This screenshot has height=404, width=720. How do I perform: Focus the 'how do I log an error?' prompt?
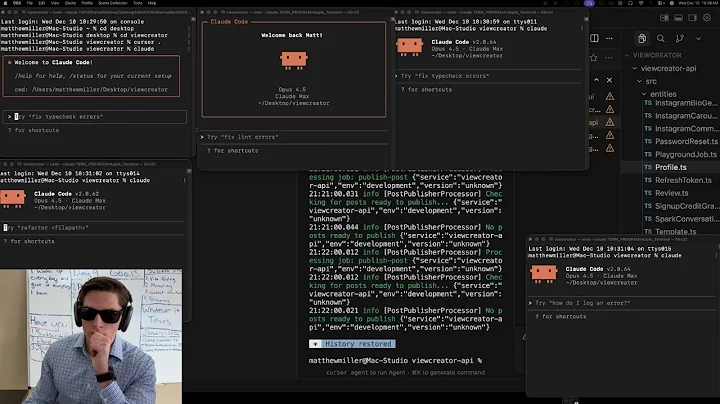622,303
